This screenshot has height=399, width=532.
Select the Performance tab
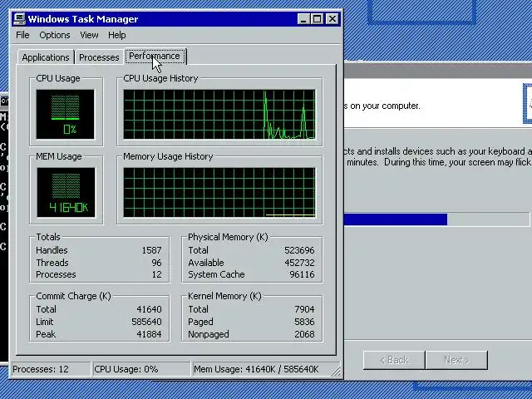[155, 56]
